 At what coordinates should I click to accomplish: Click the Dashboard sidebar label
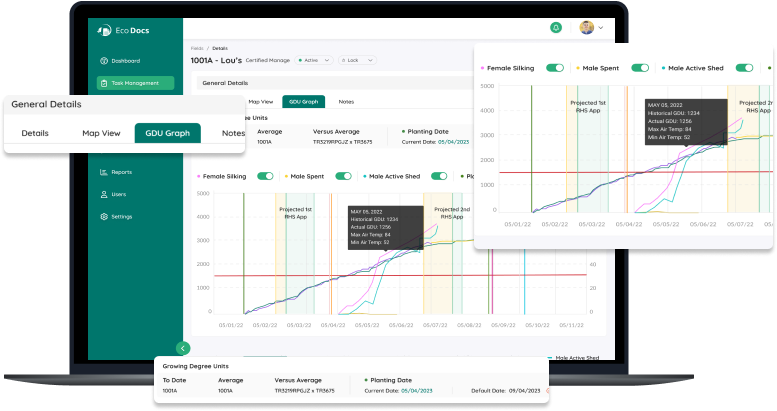[125, 61]
